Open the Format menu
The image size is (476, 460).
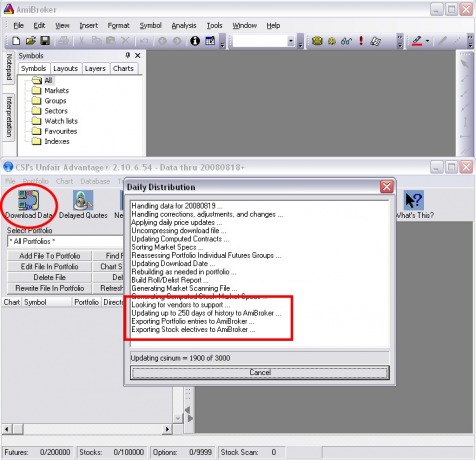click(118, 25)
